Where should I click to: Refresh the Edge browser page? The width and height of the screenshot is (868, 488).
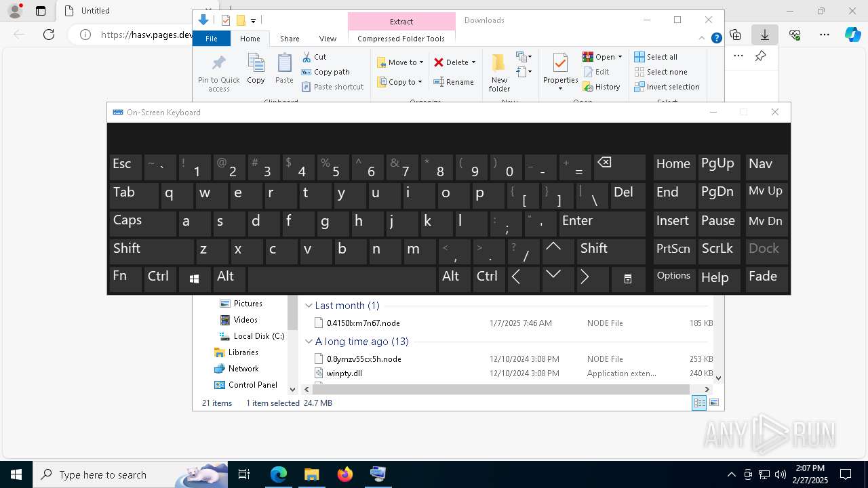click(49, 35)
